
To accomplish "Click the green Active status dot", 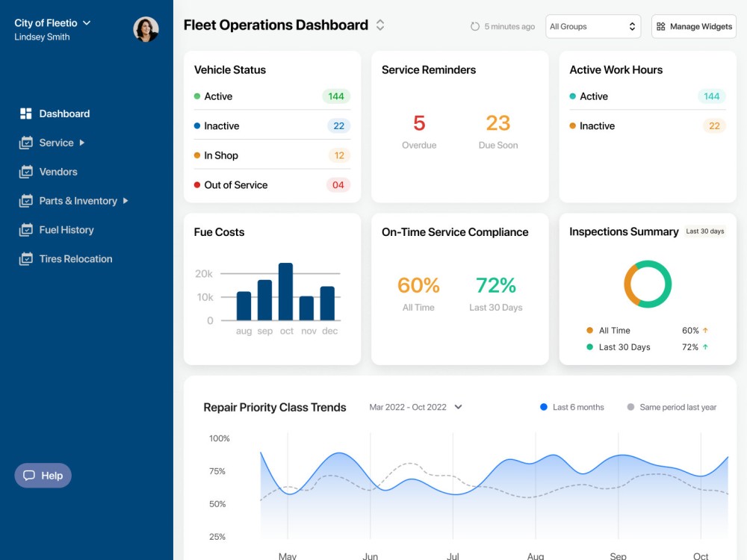I will pyautogui.click(x=196, y=96).
